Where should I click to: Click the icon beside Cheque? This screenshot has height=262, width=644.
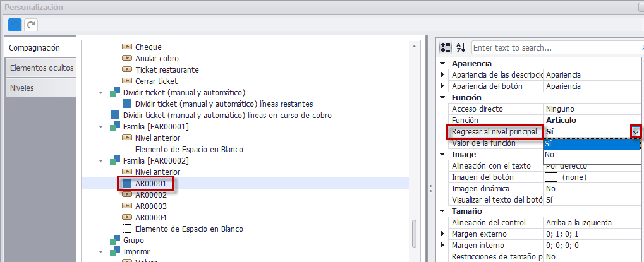click(x=127, y=47)
